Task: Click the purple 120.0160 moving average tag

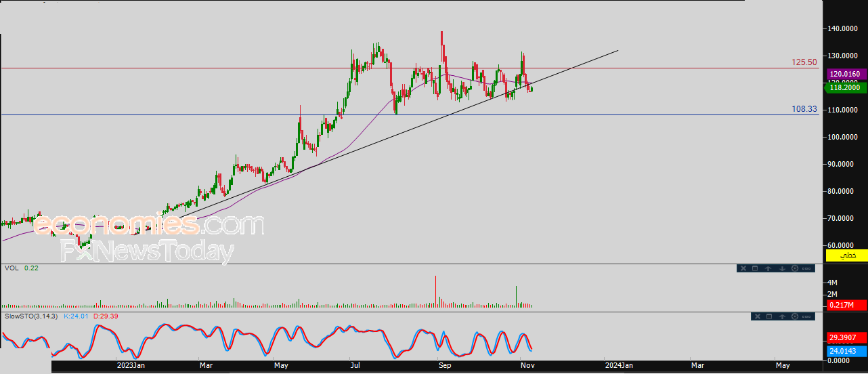Action: tap(844, 74)
